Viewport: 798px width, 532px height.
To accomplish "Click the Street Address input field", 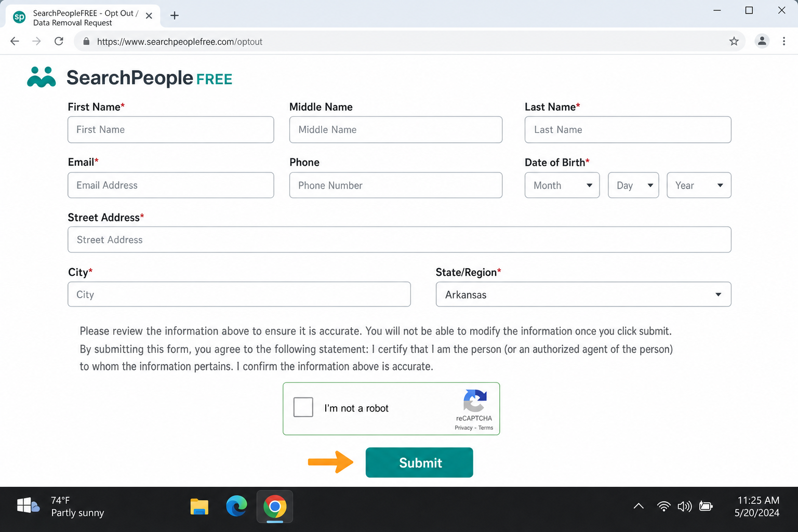I will (400, 240).
